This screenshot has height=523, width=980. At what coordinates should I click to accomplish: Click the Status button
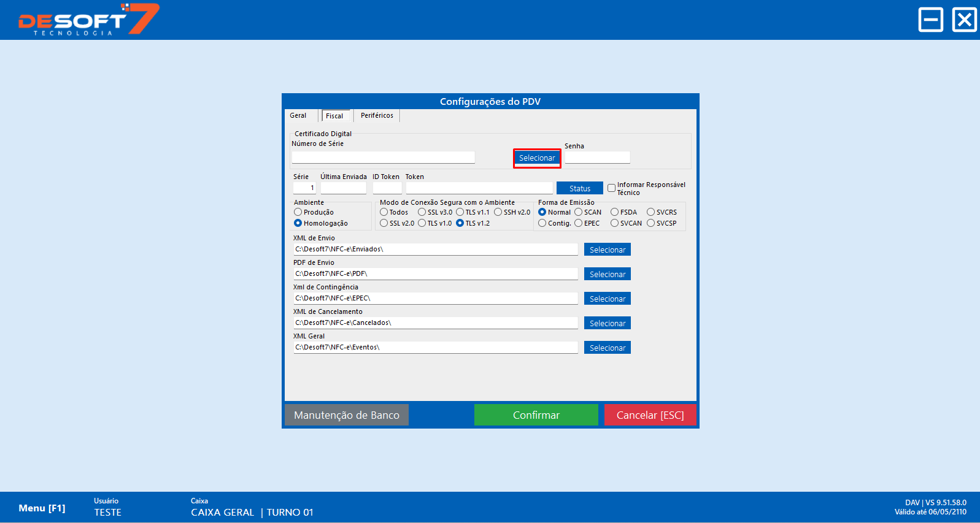[x=579, y=188]
